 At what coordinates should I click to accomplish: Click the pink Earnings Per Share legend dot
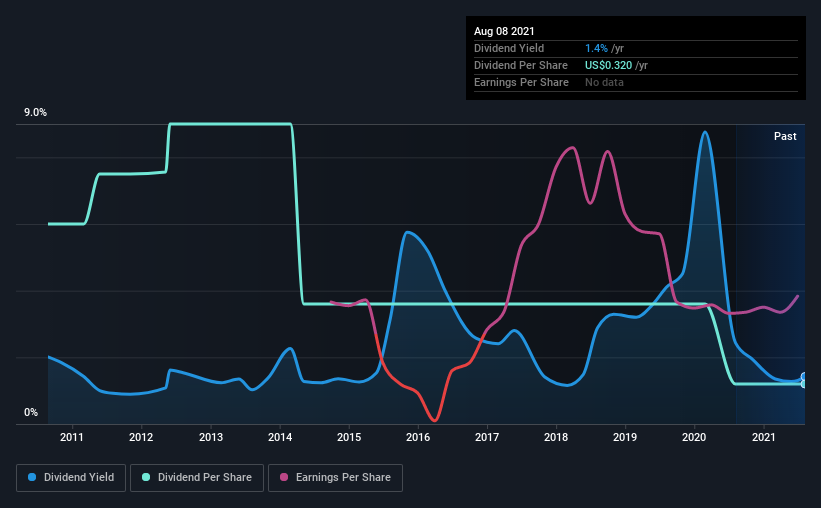click(284, 477)
